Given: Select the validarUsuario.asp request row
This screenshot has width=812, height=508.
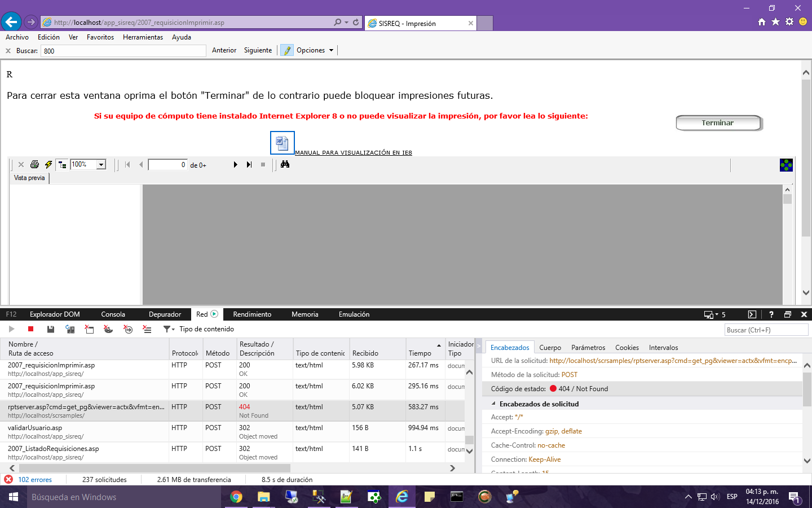Looking at the screenshot, I should pyautogui.click(x=232, y=432).
